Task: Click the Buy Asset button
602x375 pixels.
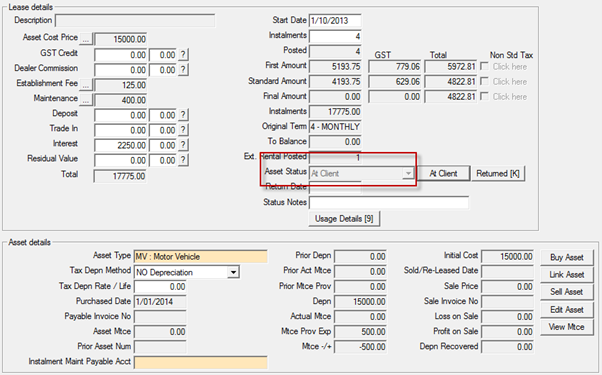Action: [x=567, y=258]
